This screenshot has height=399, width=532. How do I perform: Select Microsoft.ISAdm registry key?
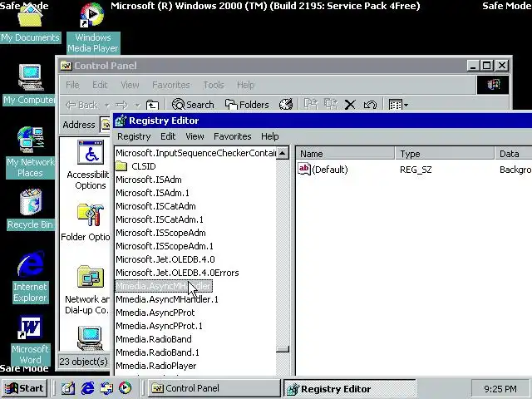pyautogui.click(x=149, y=180)
